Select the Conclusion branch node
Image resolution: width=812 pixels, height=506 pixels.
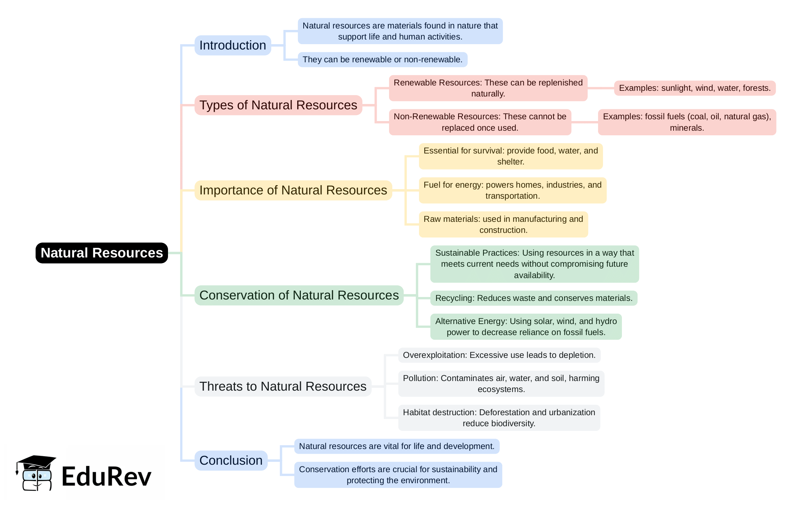pos(231,460)
